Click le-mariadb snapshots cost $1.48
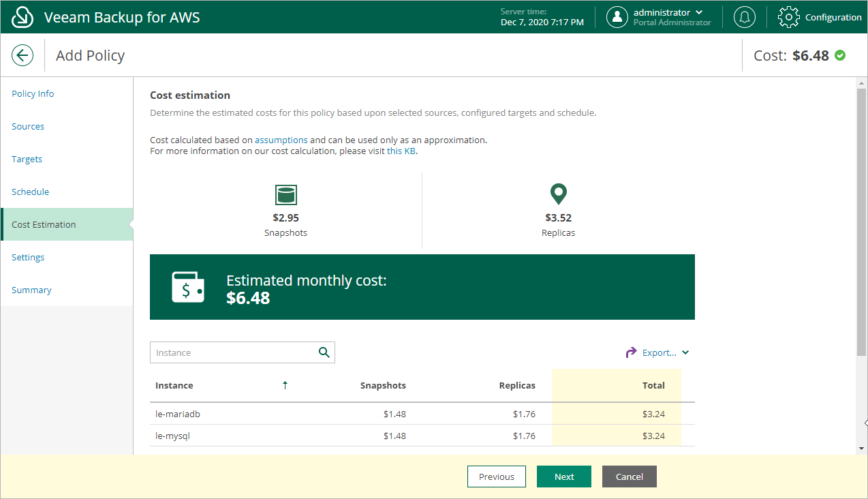The height and width of the screenshot is (499, 868). pyautogui.click(x=394, y=414)
